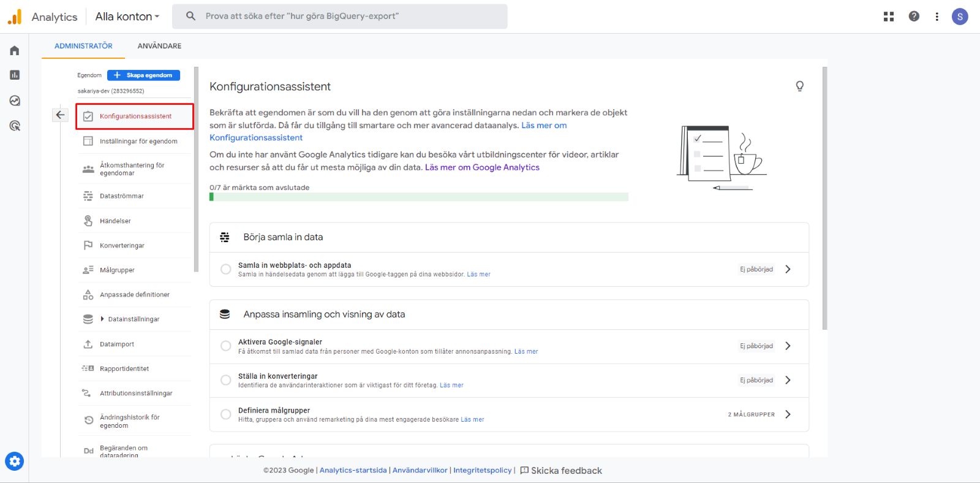Click the Analytics logo

click(15, 17)
